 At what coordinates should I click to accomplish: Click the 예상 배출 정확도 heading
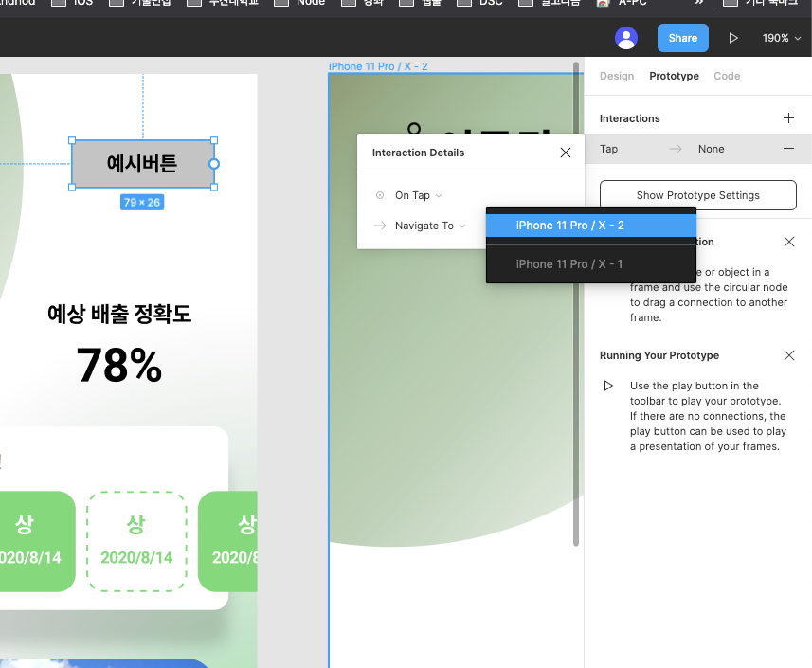click(x=119, y=314)
